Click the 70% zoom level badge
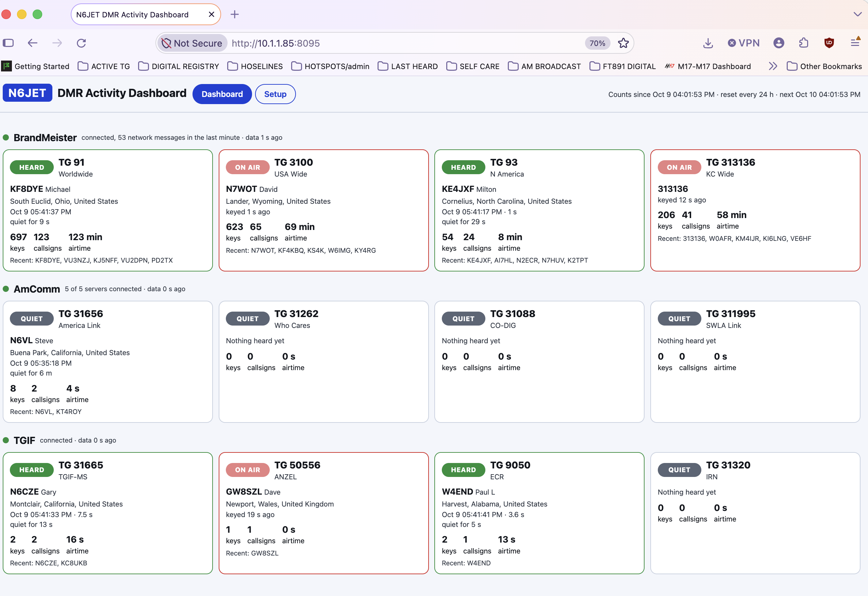This screenshot has height=596, width=868. tap(597, 43)
